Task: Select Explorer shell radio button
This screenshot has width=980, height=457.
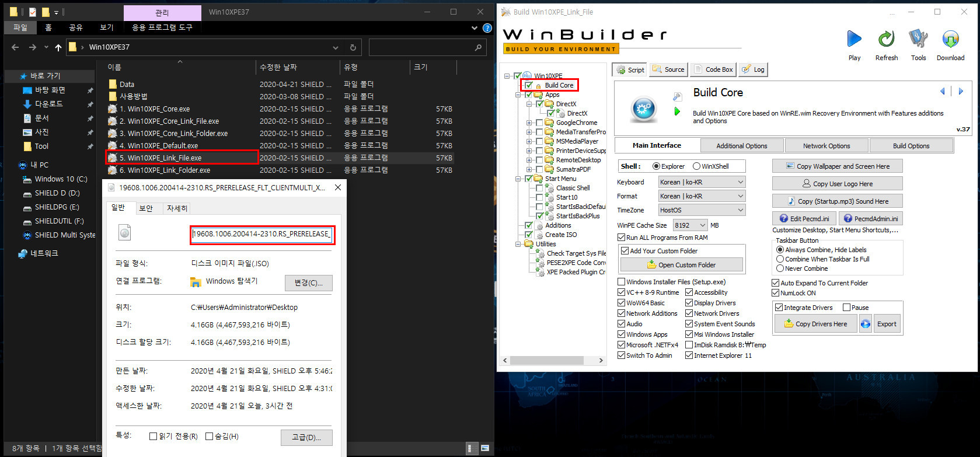Action: tap(656, 166)
